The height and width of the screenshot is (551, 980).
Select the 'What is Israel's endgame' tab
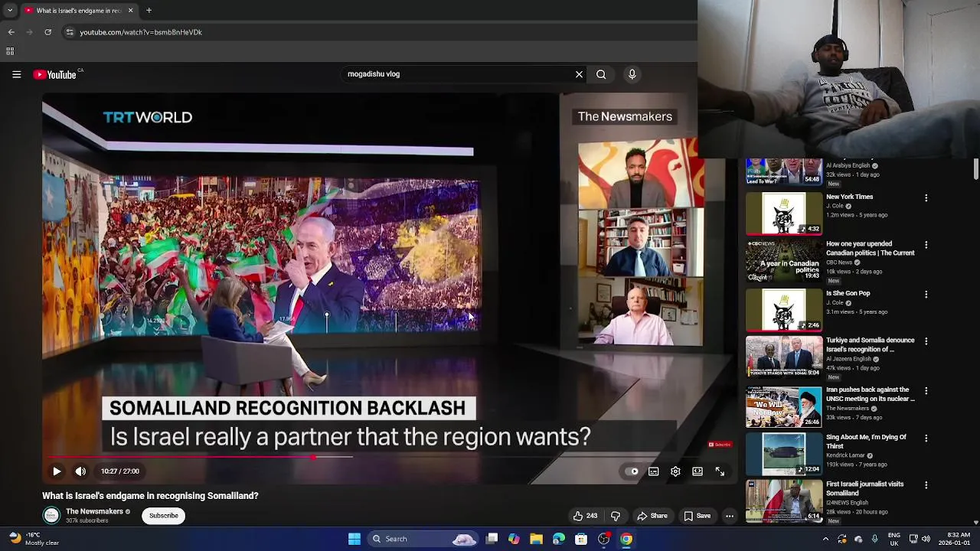pyautogui.click(x=78, y=11)
